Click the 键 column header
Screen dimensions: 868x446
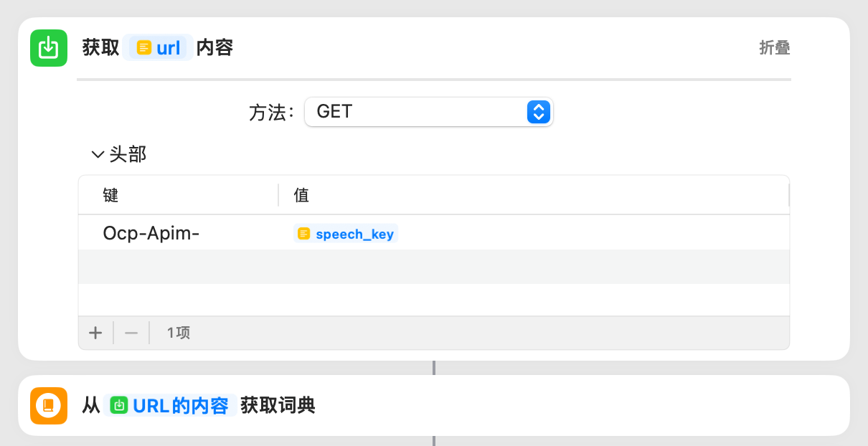(x=110, y=195)
